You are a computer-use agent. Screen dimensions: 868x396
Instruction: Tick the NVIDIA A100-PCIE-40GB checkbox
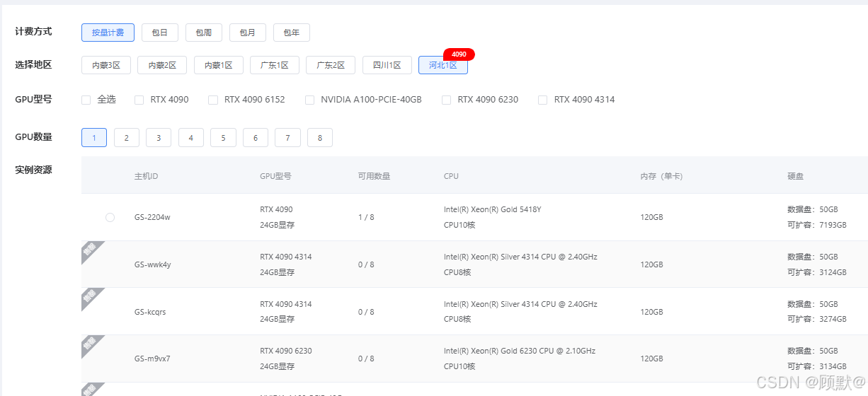pos(309,100)
